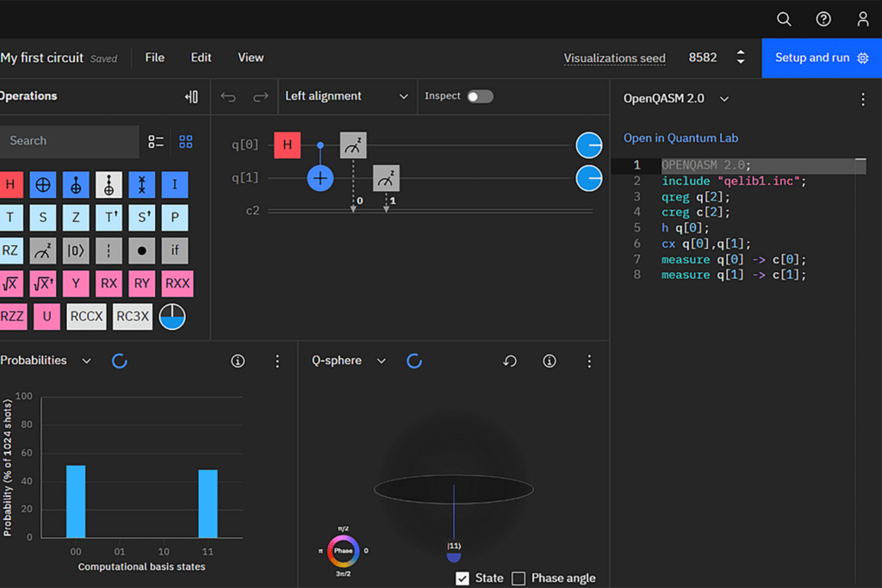Viewport: 882px width, 588px height.
Task: Select the reset |0⟩ operation
Action: click(76, 251)
